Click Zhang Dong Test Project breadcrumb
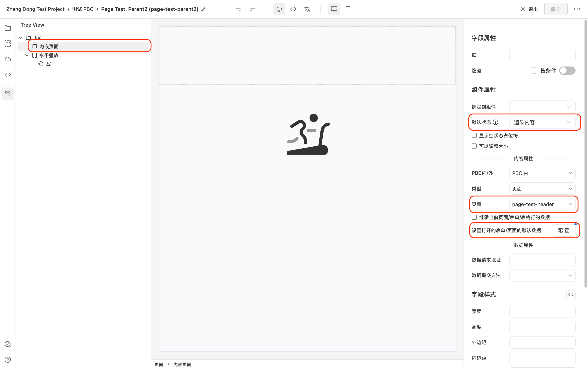Viewport: 588px width, 369px height. click(x=35, y=9)
